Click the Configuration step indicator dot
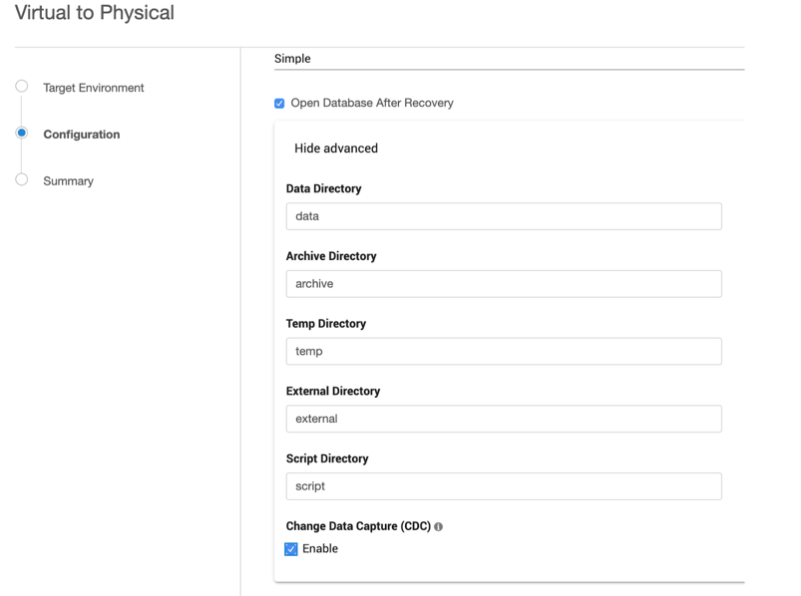This screenshot has width=801, height=596. click(20, 134)
